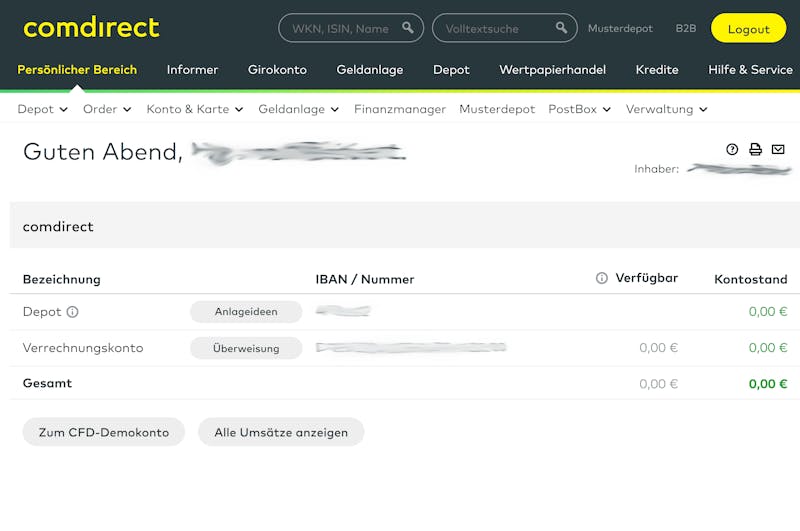Open the Girokonto main menu

point(277,70)
